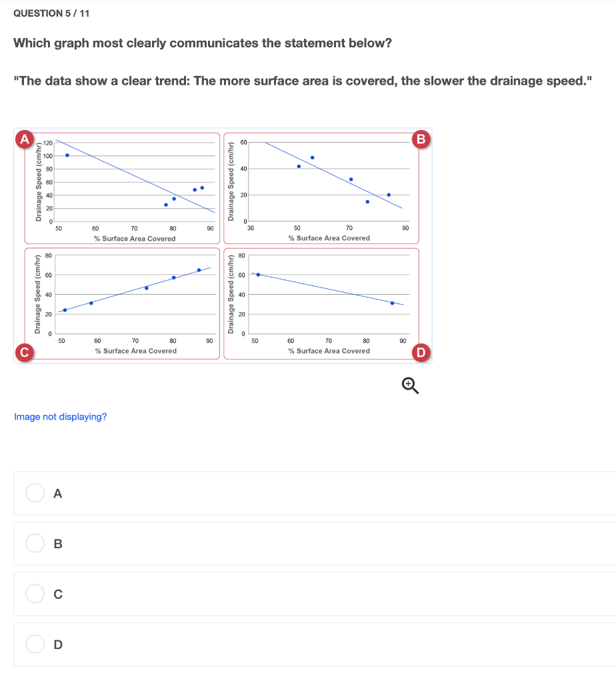The image size is (616, 683).
Task: Select radio button for answer C
Action: (35, 593)
